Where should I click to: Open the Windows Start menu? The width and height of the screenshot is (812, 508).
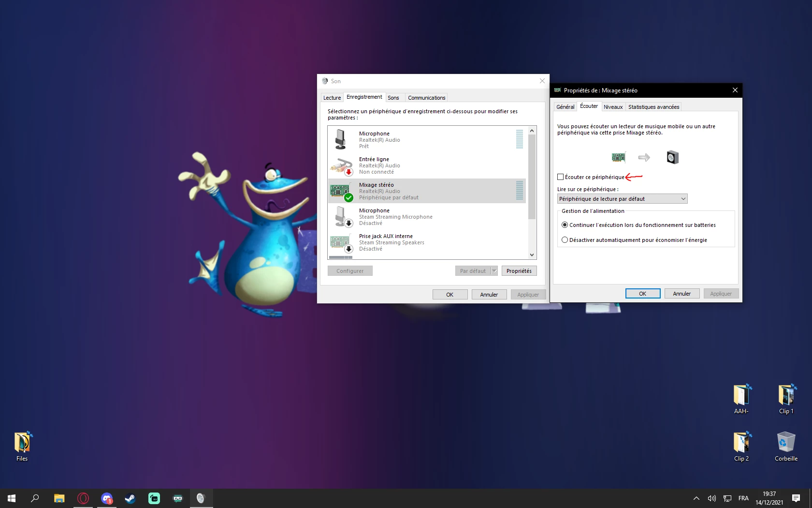point(12,498)
